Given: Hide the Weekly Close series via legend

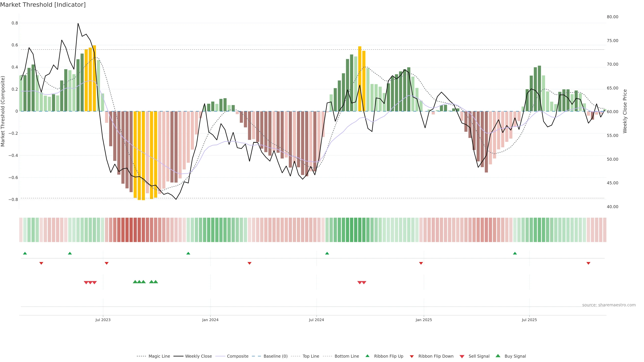Looking at the screenshot, I should pos(198,356).
